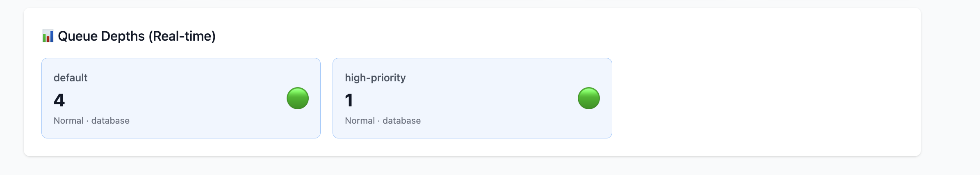Click the "high-priority" queue name label
980x175 pixels.
pos(375,78)
